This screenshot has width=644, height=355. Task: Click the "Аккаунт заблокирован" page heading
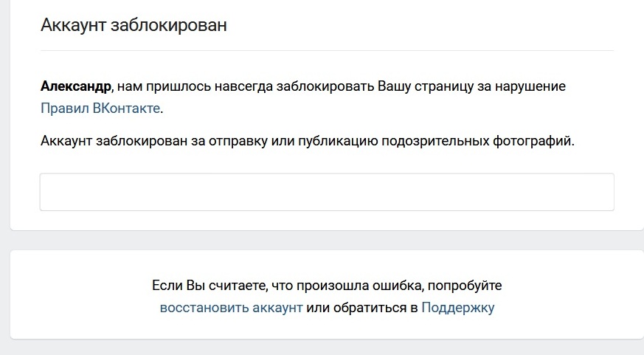pyautogui.click(x=134, y=25)
